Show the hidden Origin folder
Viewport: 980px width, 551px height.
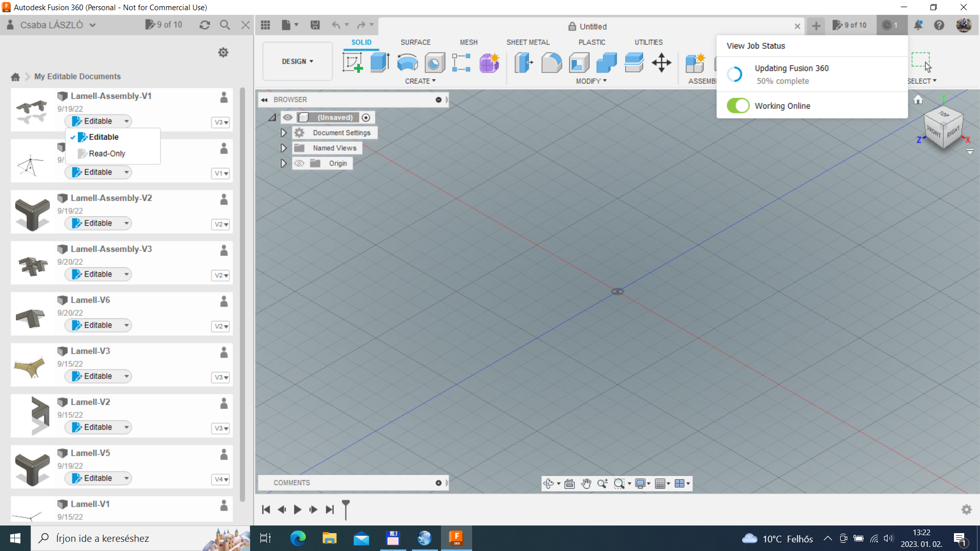coord(300,163)
